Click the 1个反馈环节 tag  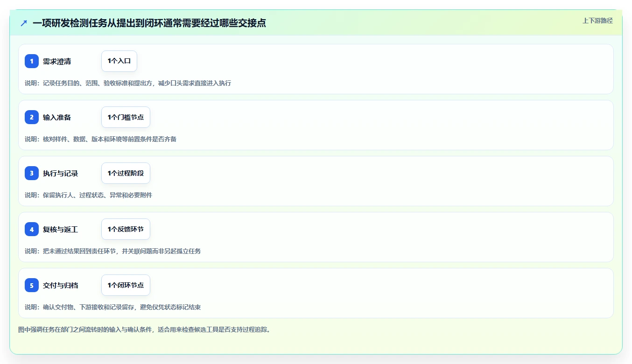click(x=126, y=229)
